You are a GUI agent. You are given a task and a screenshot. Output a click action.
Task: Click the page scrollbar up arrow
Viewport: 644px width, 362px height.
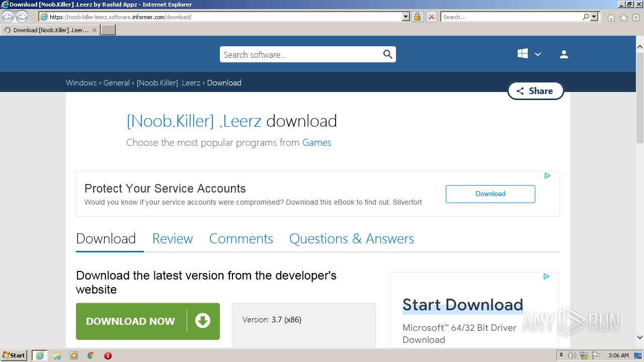(x=640, y=47)
